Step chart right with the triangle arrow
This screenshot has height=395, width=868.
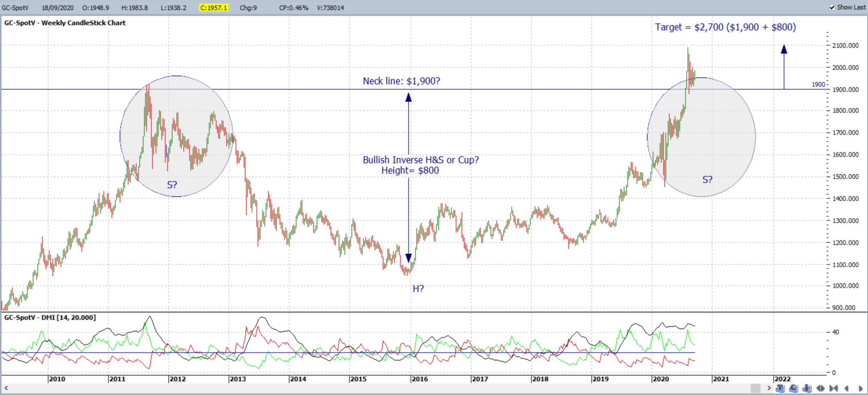pos(860,388)
